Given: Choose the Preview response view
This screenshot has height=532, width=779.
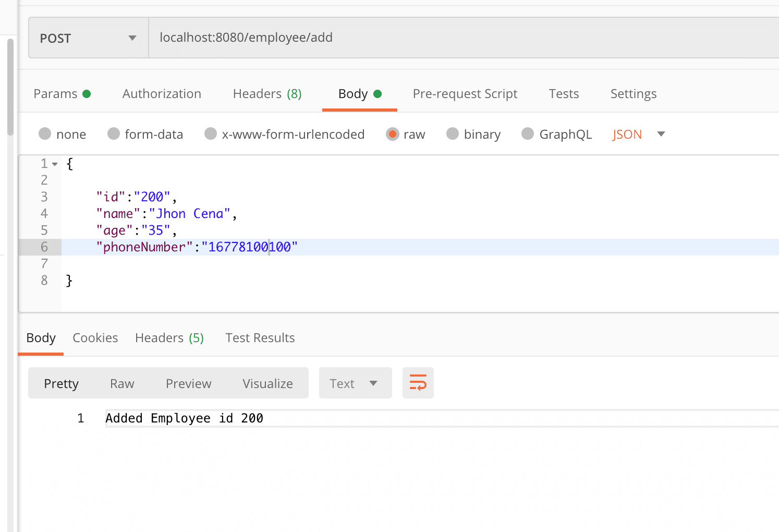Looking at the screenshot, I should point(188,383).
